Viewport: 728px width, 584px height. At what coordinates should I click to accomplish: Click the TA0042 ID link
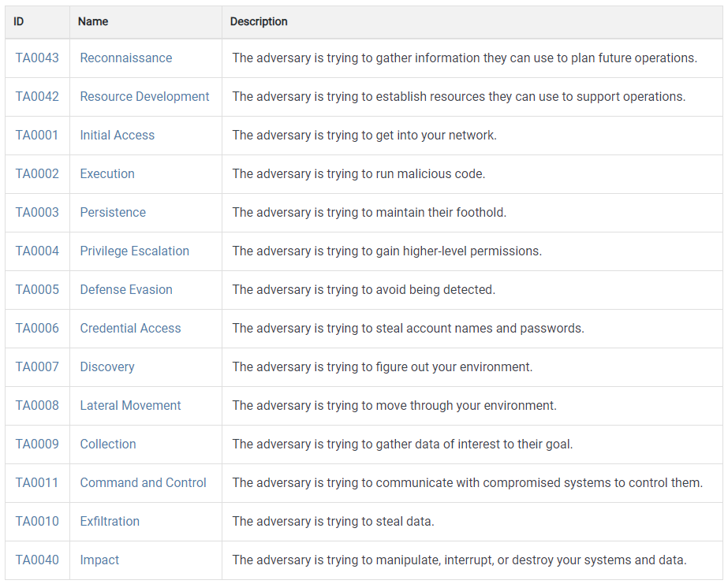pyautogui.click(x=37, y=96)
